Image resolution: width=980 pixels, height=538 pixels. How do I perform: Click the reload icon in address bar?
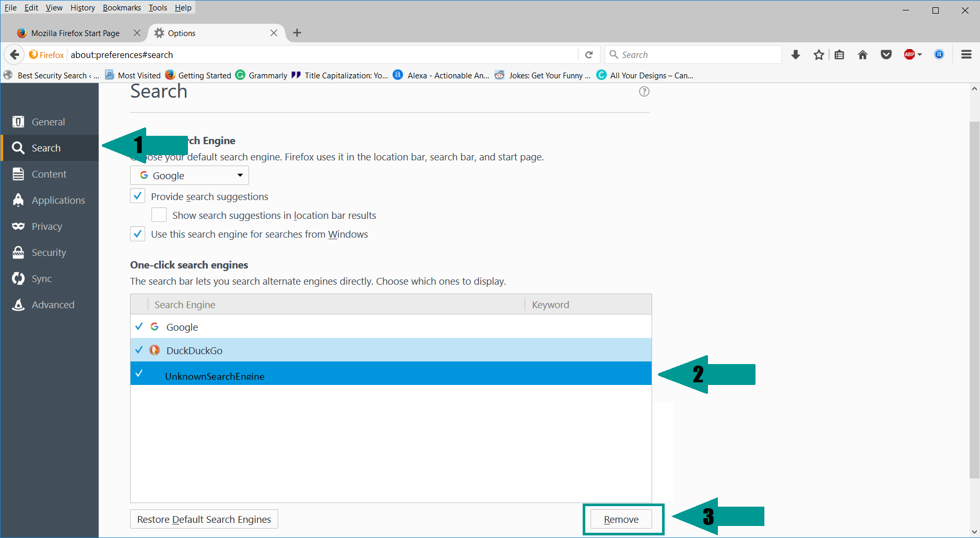click(589, 55)
